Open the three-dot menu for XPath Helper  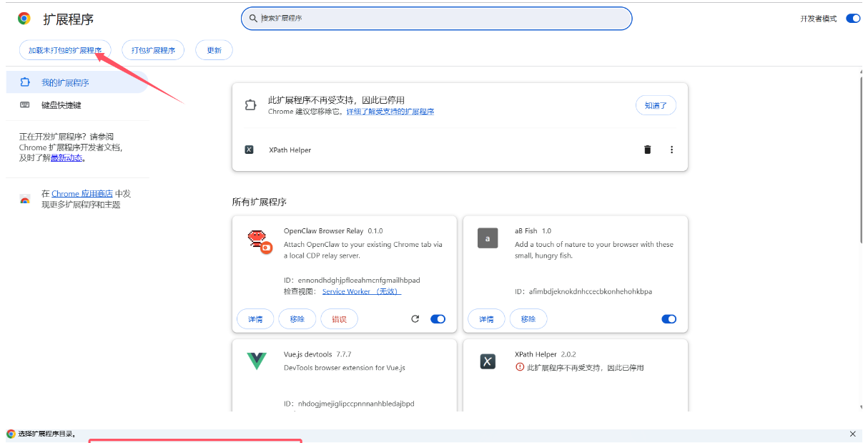coord(671,150)
